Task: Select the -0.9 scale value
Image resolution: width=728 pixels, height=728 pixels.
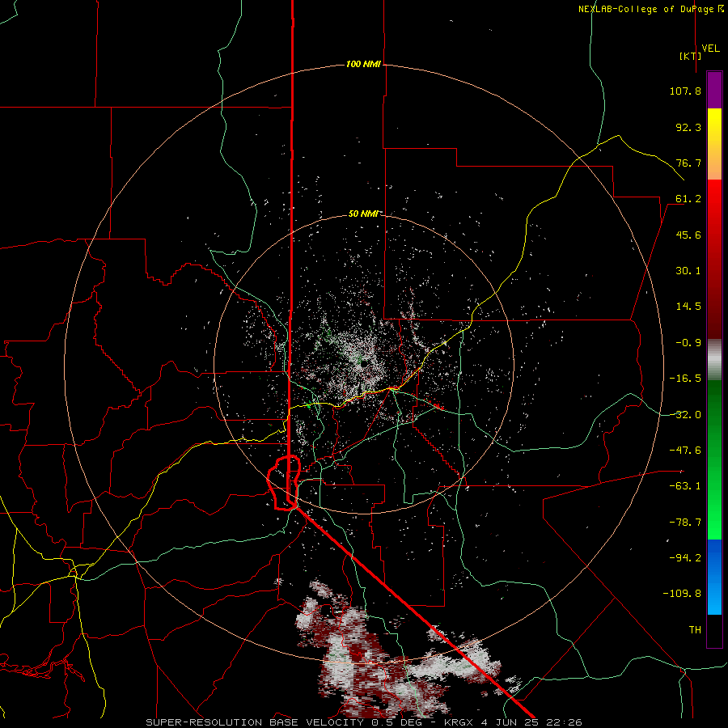Action: point(688,343)
